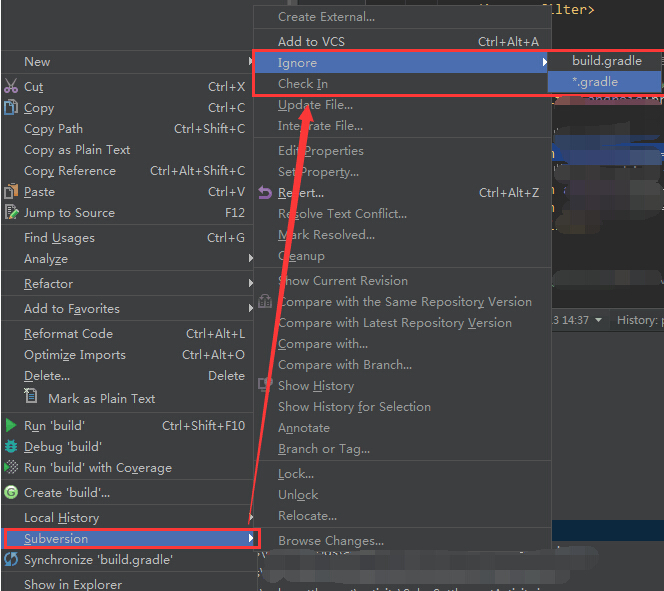Click the Compare with Same Repository Version icon

[265, 301]
